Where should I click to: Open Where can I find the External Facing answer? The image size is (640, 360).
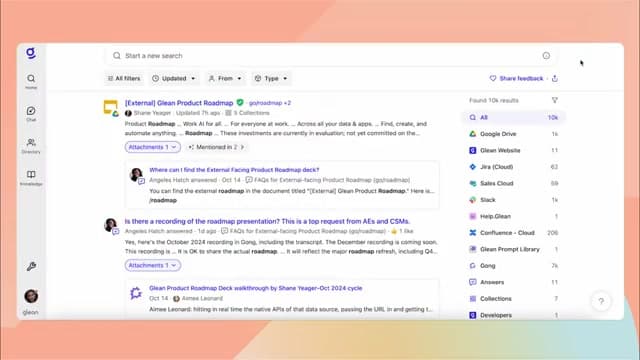[234, 170]
